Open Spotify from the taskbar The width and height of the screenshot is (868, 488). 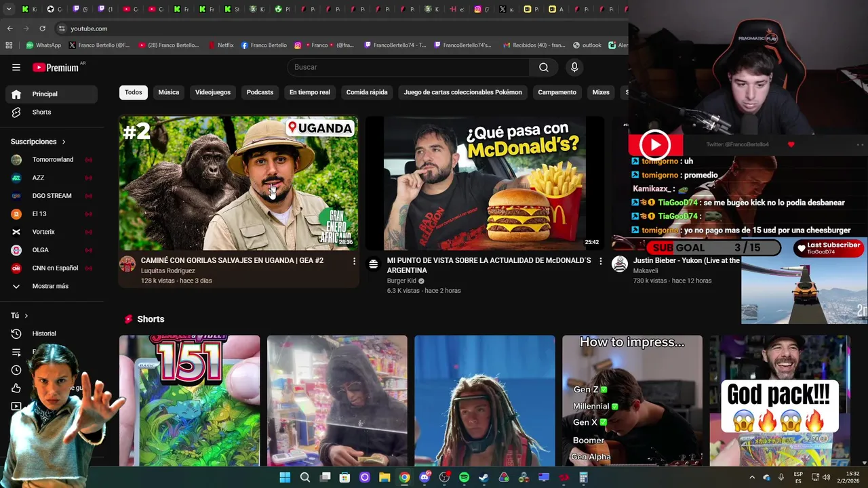(x=464, y=477)
